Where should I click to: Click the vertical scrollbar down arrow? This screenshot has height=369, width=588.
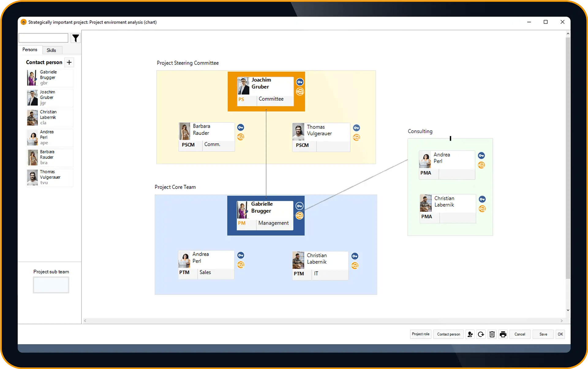tap(568, 310)
